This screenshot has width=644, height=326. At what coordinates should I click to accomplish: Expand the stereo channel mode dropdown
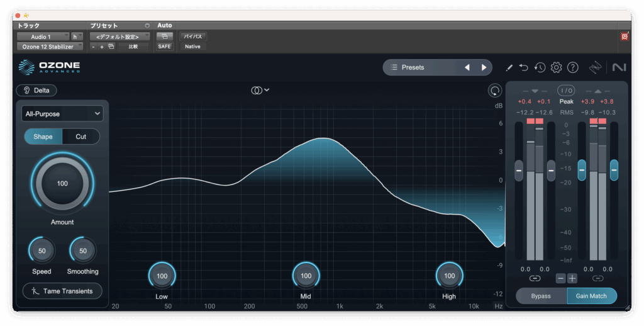click(260, 90)
